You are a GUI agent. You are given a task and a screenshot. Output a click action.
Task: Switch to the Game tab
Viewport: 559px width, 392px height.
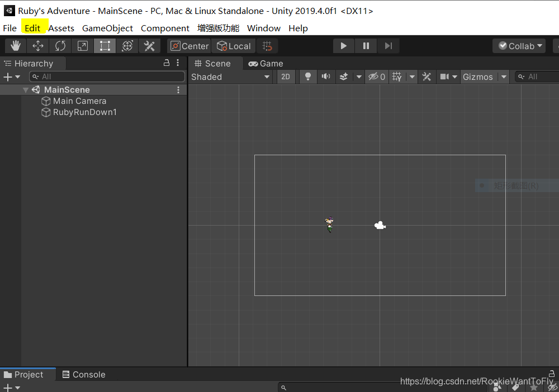[266, 63]
